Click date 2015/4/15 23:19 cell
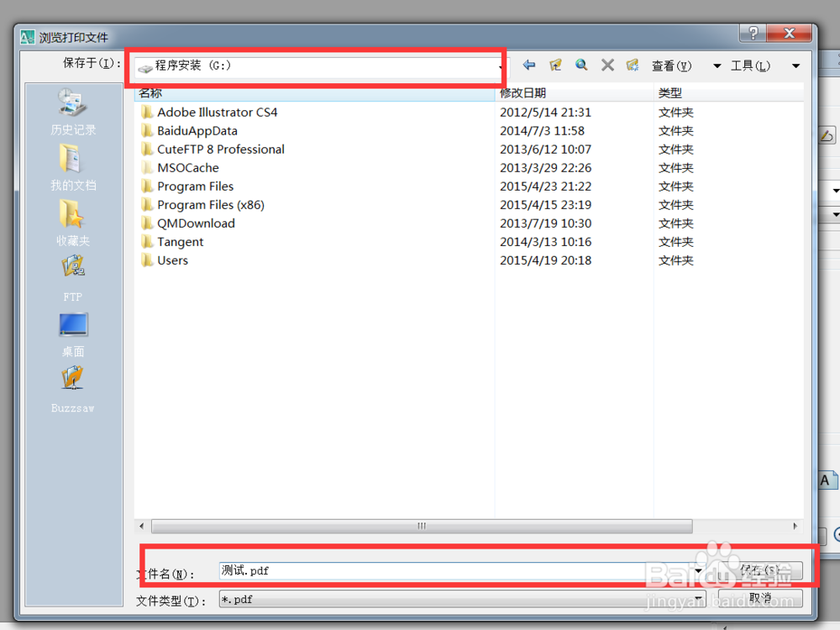The image size is (840, 630). click(545, 205)
